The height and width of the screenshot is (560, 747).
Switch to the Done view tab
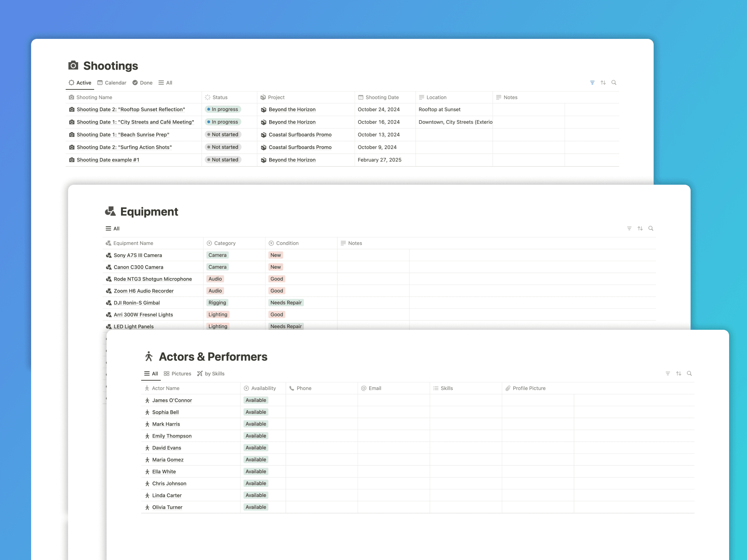pos(142,83)
